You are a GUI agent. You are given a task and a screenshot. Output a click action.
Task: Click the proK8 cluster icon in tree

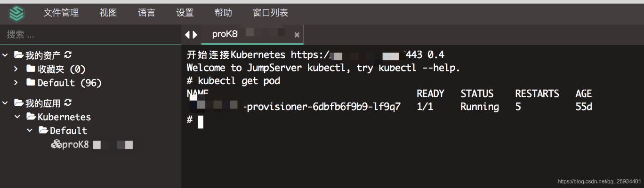pyautogui.click(x=56, y=144)
